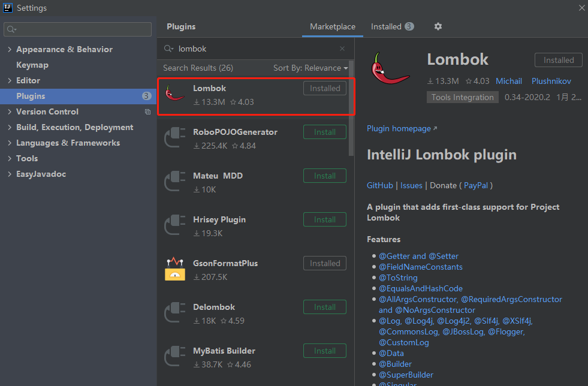The image size is (588, 386).
Task: Expand Appearance & Behavior settings
Action: click(10, 49)
